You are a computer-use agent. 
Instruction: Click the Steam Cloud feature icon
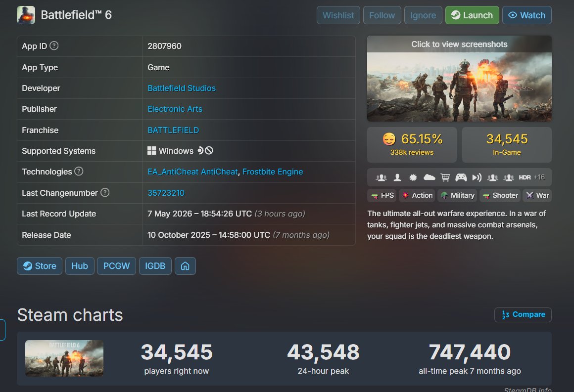pos(429,177)
